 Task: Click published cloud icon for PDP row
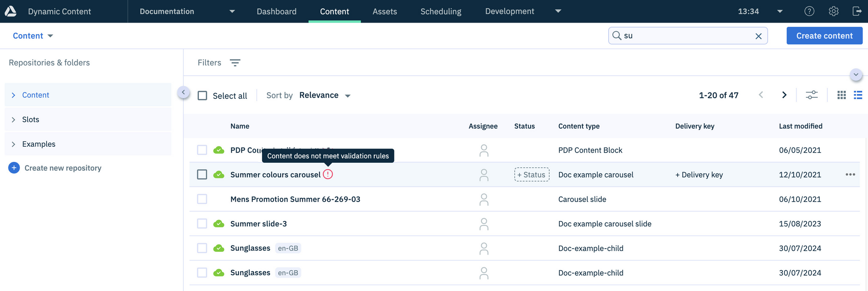[219, 150]
